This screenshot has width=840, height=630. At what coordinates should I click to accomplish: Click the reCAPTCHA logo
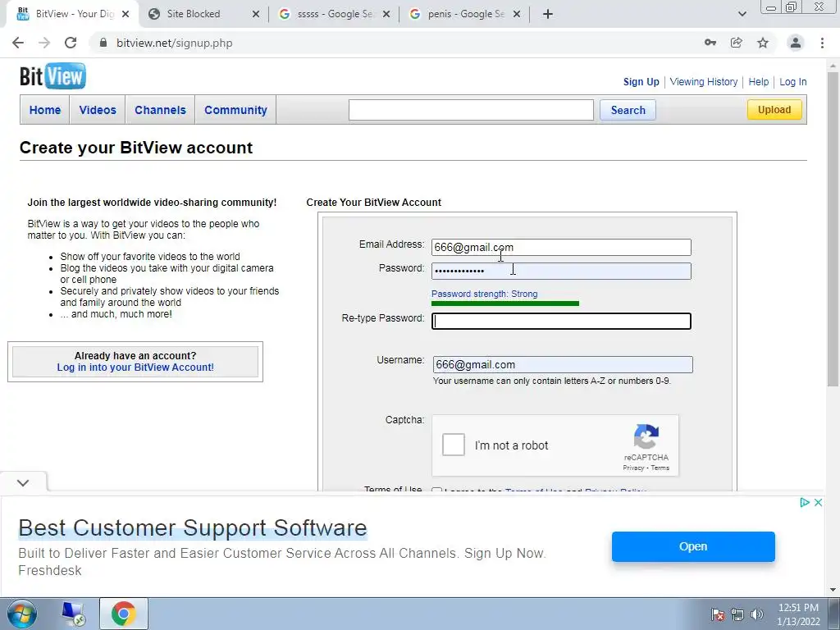point(646,436)
